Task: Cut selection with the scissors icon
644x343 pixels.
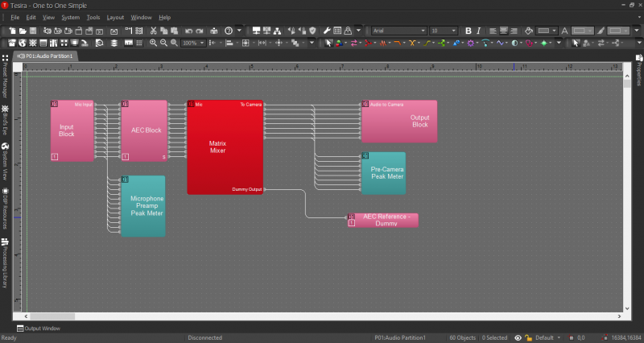Action: tap(153, 31)
